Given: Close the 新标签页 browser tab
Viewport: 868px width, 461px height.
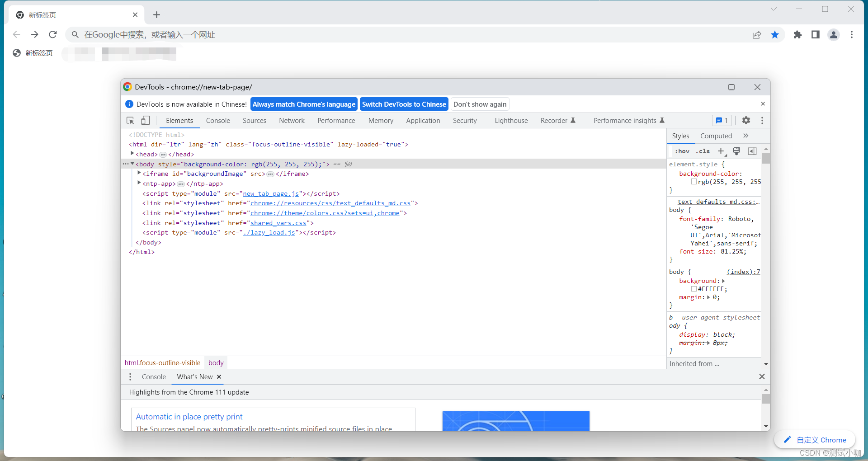Looking at the screenshot, I should pos(135,15).
